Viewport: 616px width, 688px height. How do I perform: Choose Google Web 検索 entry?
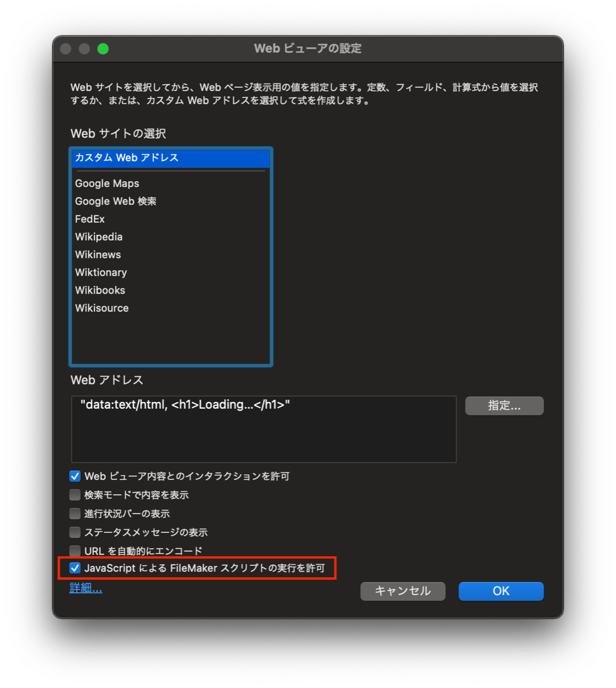pyautogui.click(x=171, y=201)
